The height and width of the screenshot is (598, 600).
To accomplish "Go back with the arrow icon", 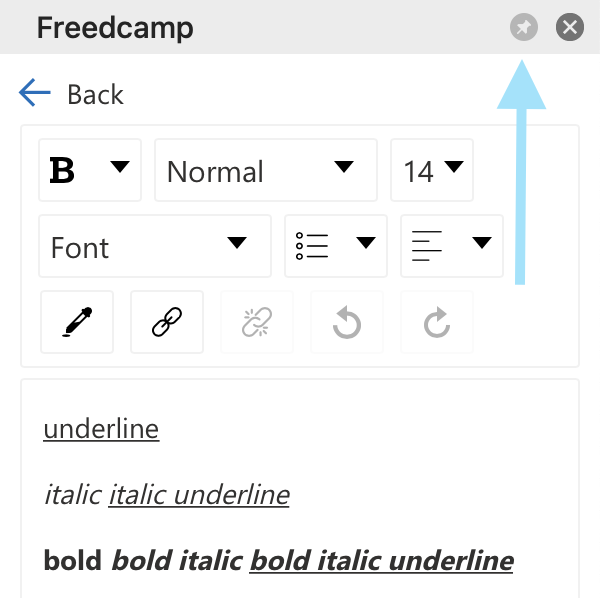I will (35, 94).
